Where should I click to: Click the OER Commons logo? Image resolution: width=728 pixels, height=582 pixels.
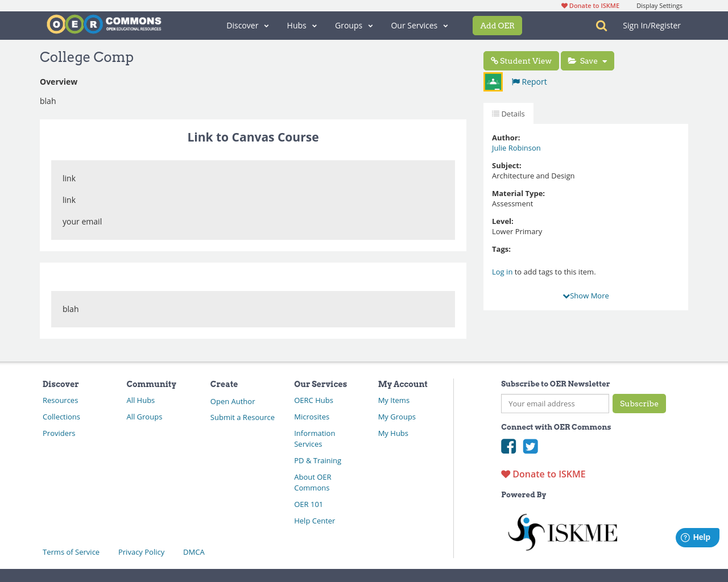[104, 24]
